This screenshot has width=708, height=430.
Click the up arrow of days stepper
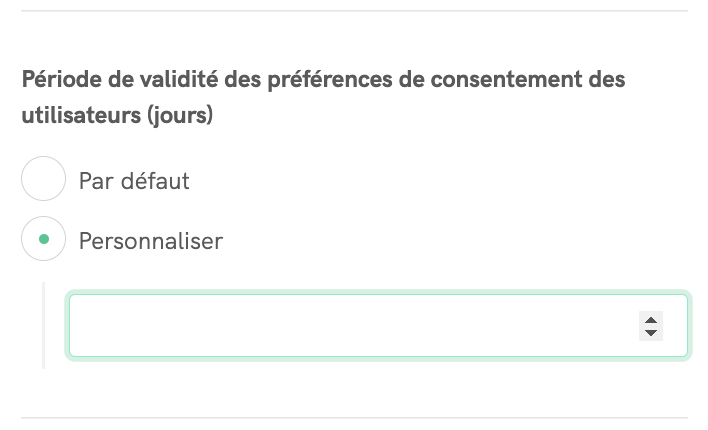tap(651, 319)
